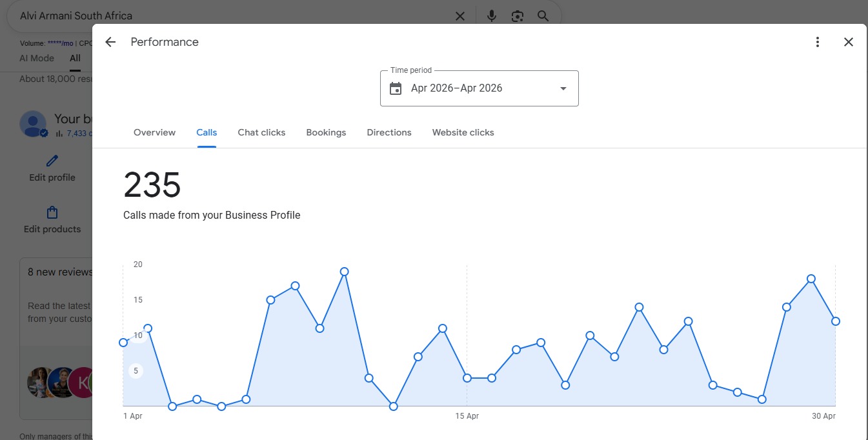868x440 pixels.
Task: Click the 8 new reviews card heading
Action: (60, 272)
